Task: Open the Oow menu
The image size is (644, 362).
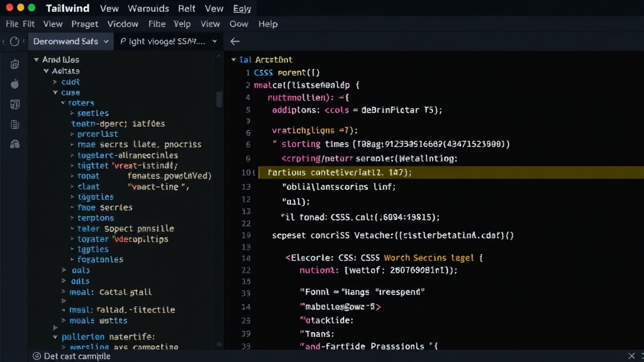Action: (238, 24)
